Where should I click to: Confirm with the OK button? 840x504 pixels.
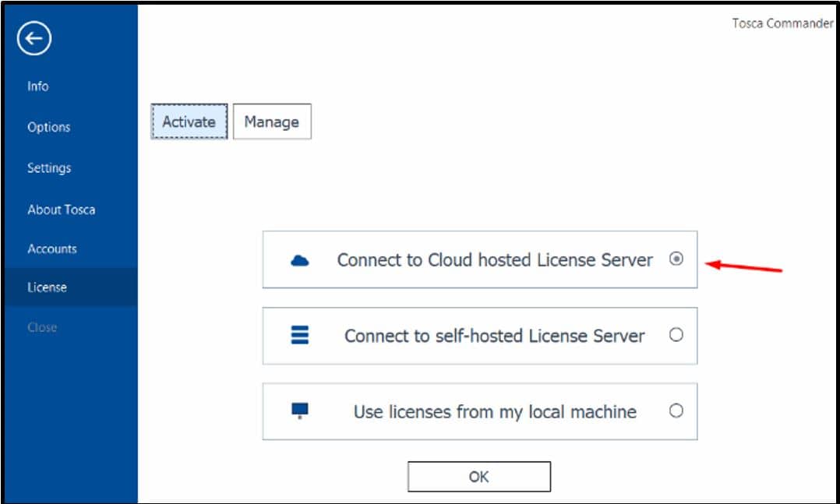479,477
